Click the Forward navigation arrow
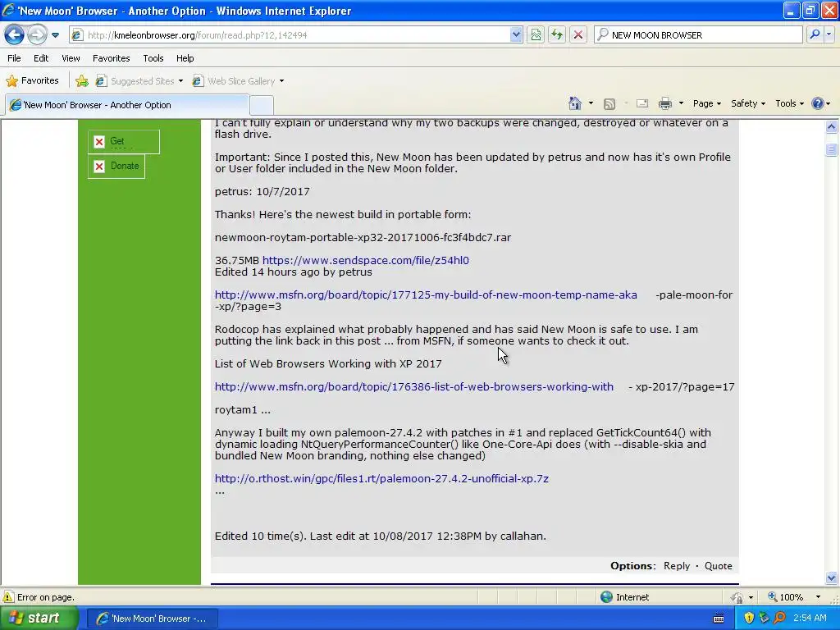The height and width of the screenshot is (630, 840). click(x=36, y=34)
